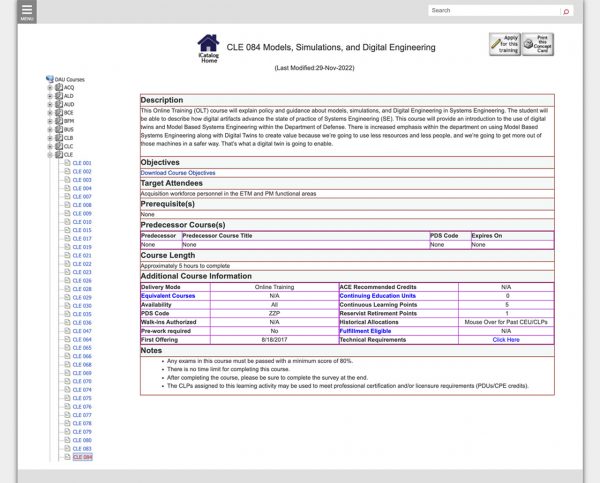Click Here link for Technical Requirements
The width and height of the screenshot is (600, 483).
[x=506, y=340]
